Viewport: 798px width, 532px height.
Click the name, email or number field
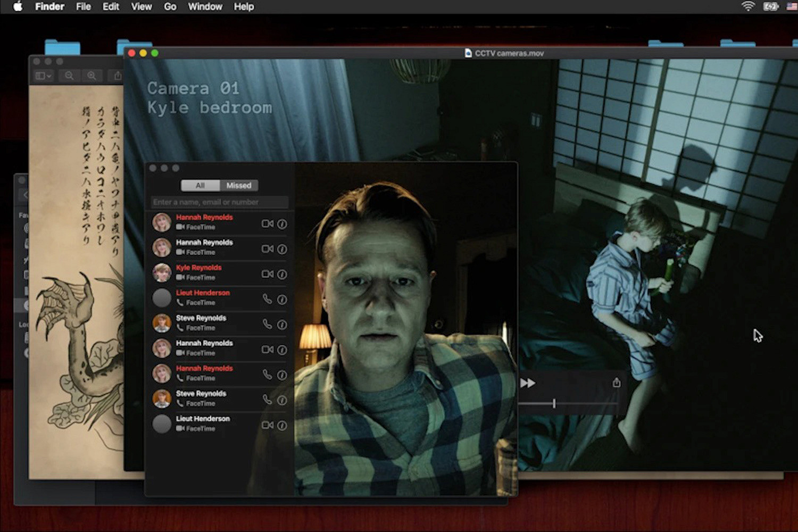[x=219, y=202]
